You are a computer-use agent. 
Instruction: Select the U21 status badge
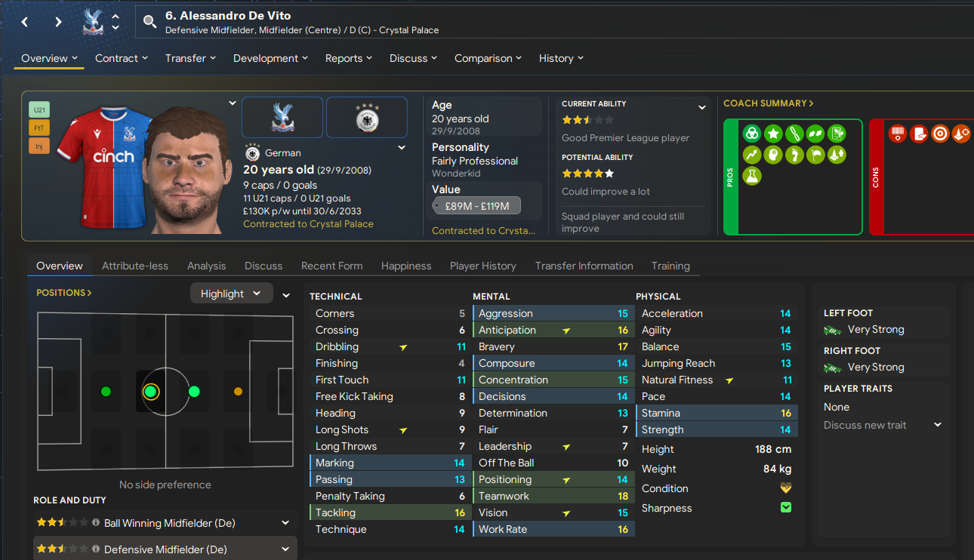pos(39,110)
